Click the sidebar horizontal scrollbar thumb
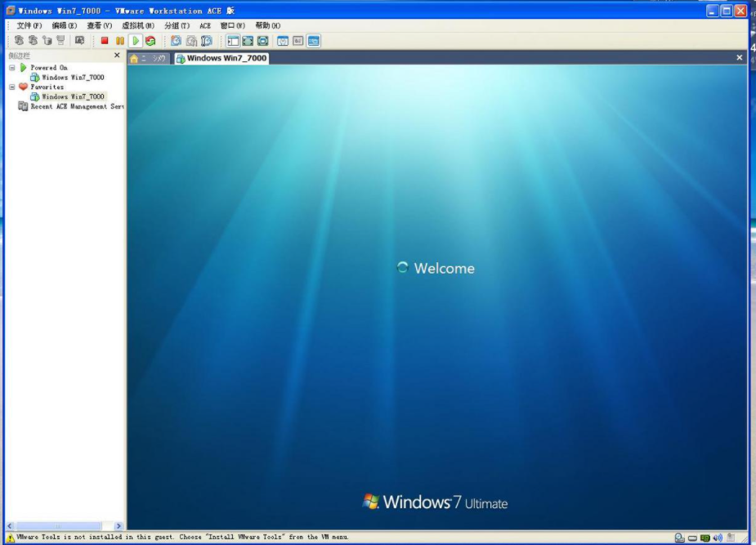This screenshot has width=756, height=545. click(x=58, y=526)
